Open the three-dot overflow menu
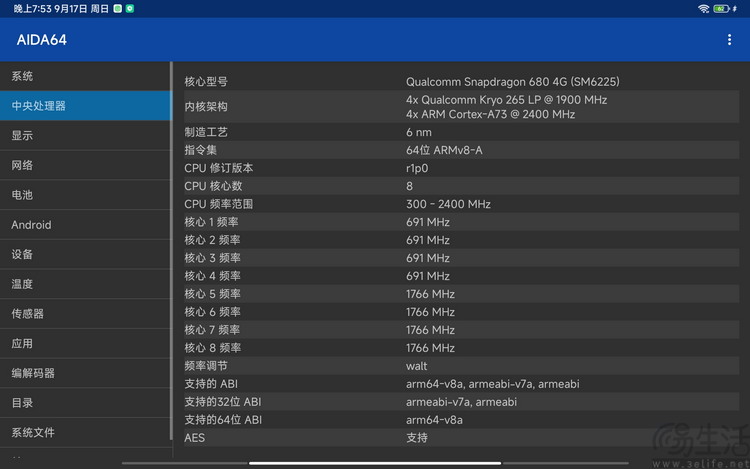 point(729,40)
